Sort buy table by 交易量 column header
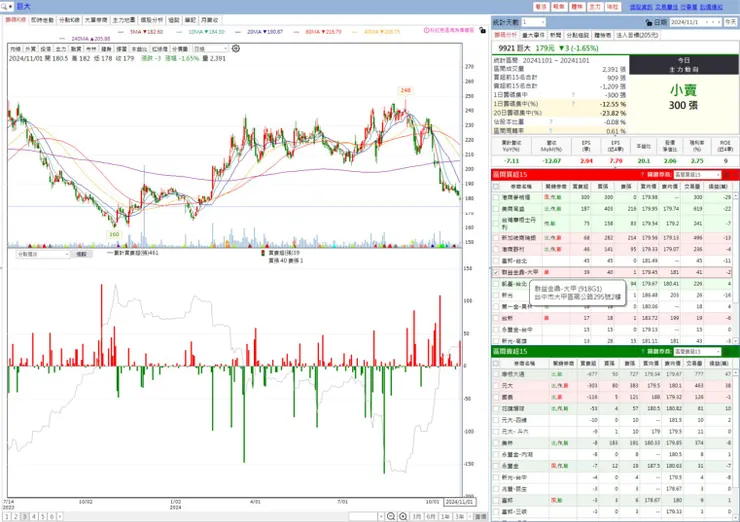This screenshot has width=740, height=522. click(x=693, y=186)
